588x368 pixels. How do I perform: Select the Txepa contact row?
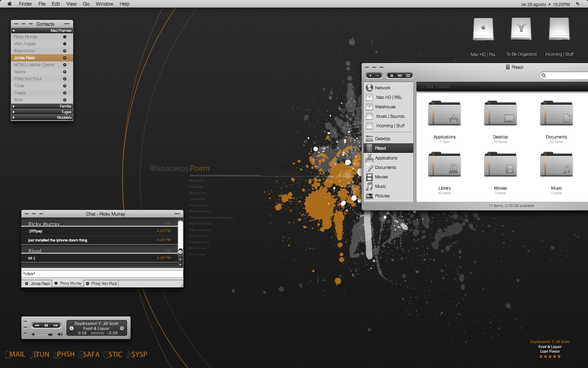42,93
